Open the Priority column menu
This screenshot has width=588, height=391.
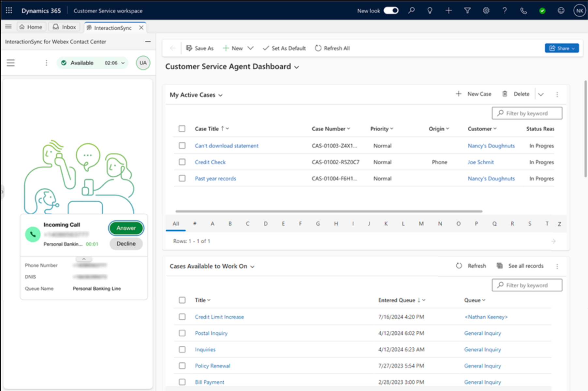coord(382,129)
